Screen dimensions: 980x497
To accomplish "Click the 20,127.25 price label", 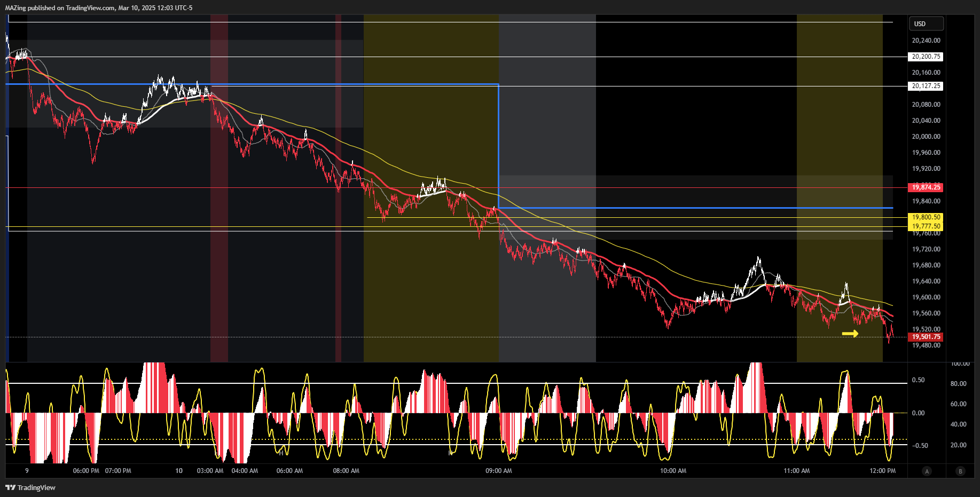I will (x=926, y=86).
